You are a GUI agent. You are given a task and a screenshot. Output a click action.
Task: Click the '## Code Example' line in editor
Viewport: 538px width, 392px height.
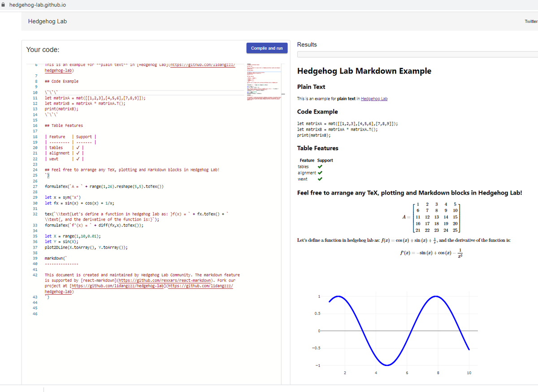pos(62,81)
